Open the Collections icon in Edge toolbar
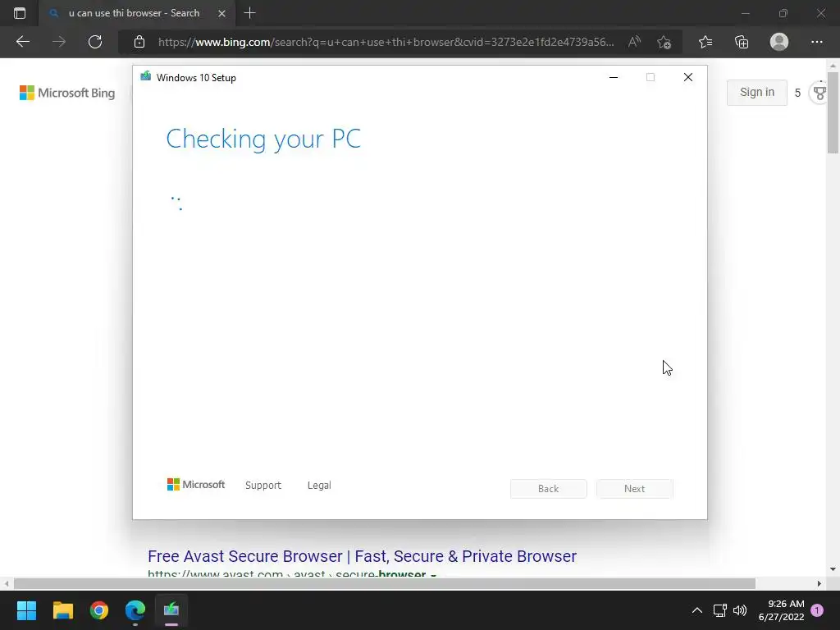The image size is (840, 630). (x=742, y=42)
